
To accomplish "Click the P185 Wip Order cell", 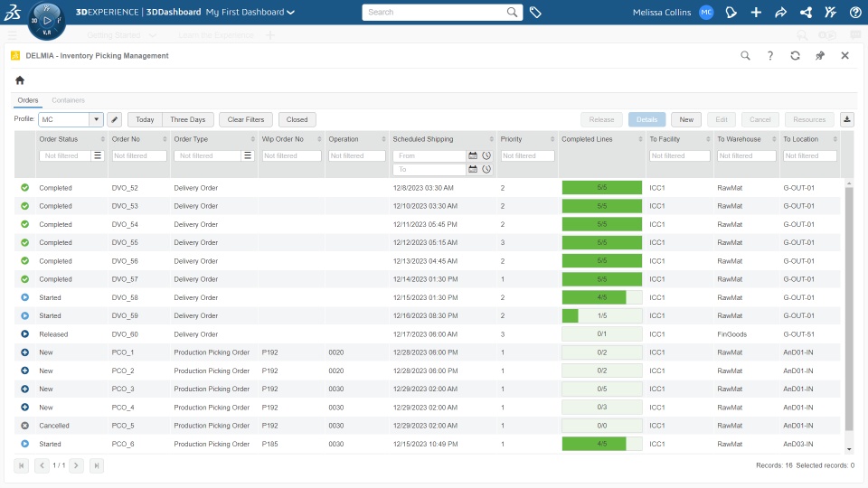I will tap(270, 444).
